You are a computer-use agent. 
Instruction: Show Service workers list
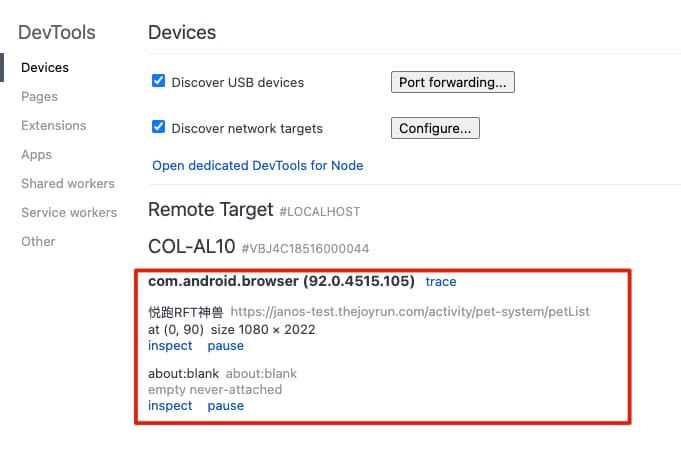point(69,213)
